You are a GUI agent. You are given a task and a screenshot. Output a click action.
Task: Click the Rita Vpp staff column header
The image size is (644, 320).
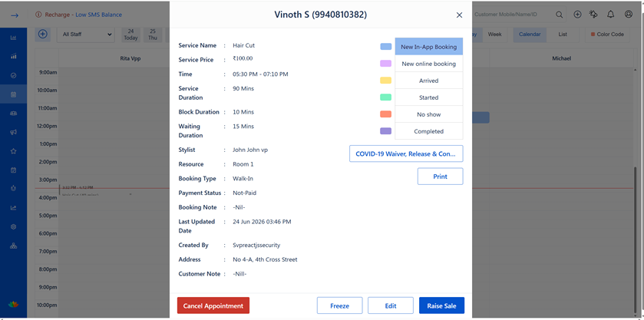pos(130,58)
